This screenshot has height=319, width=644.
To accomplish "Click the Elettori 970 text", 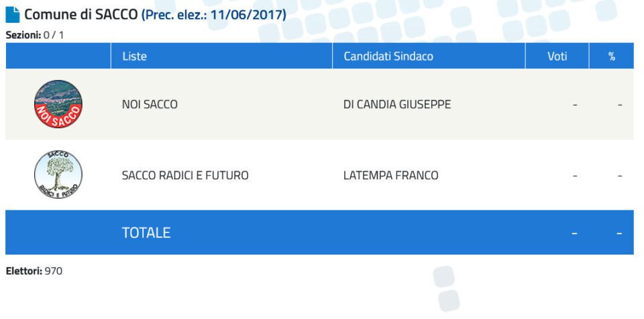I will (x=34, y=271).
